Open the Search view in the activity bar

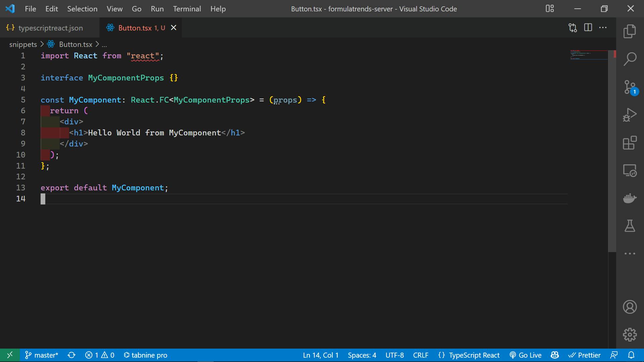pyautogui.click(x=630, y=59)
